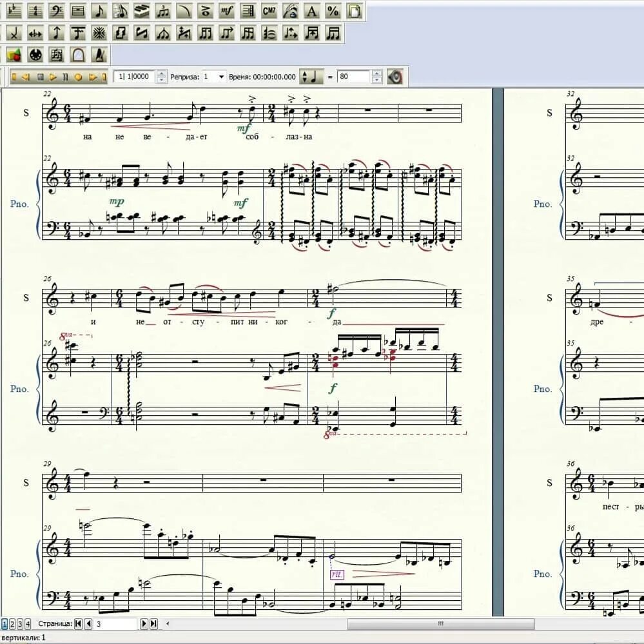Click rewind to beginning playback button

(14, 77)
